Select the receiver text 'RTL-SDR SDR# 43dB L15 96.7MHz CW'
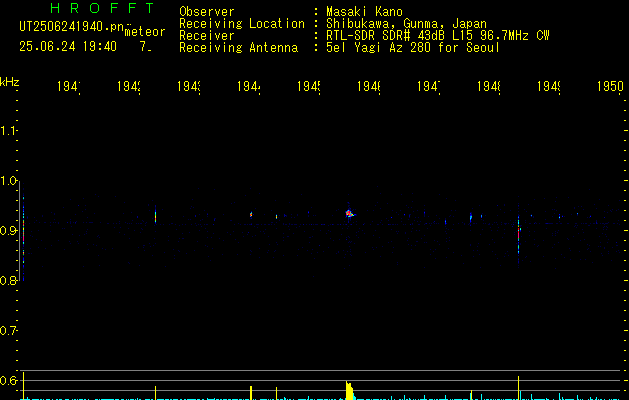Viewport: 629px width, 400px height. 438,36
